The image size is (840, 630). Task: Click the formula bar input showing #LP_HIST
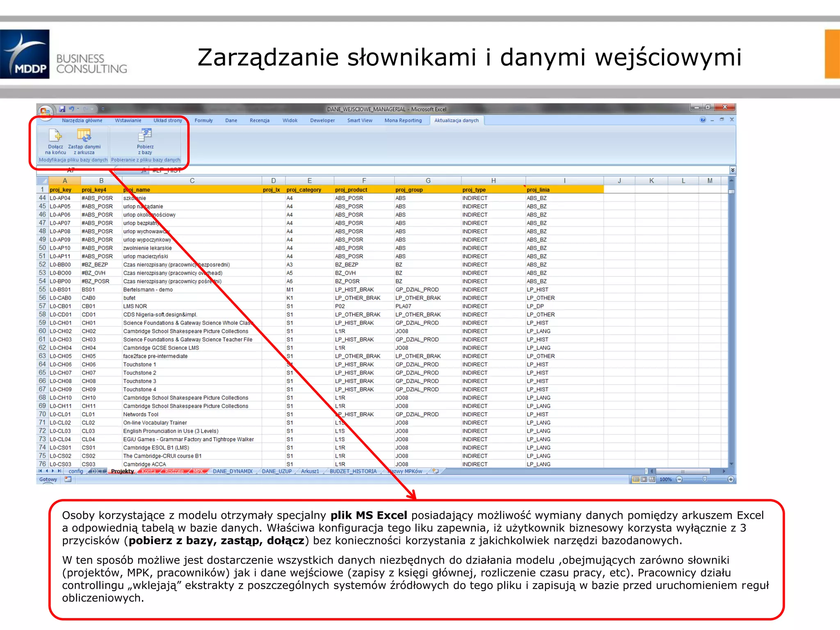point(439,170)
